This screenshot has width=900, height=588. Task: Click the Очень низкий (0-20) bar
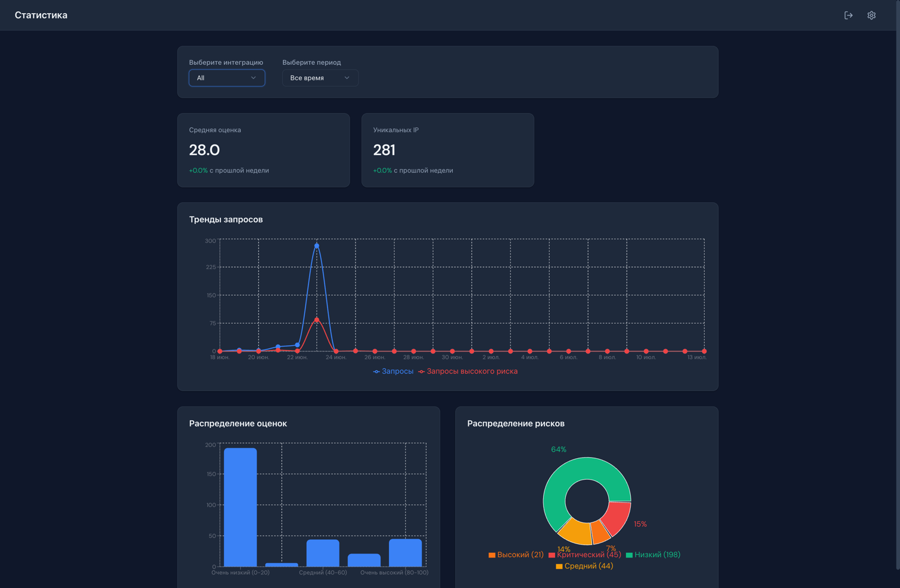tap(241, 507)
